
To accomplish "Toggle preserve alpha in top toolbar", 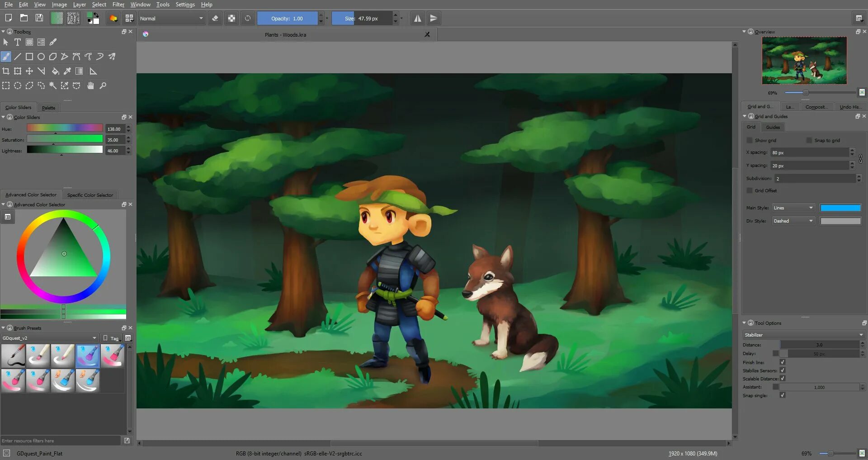I will coord(231,18).
